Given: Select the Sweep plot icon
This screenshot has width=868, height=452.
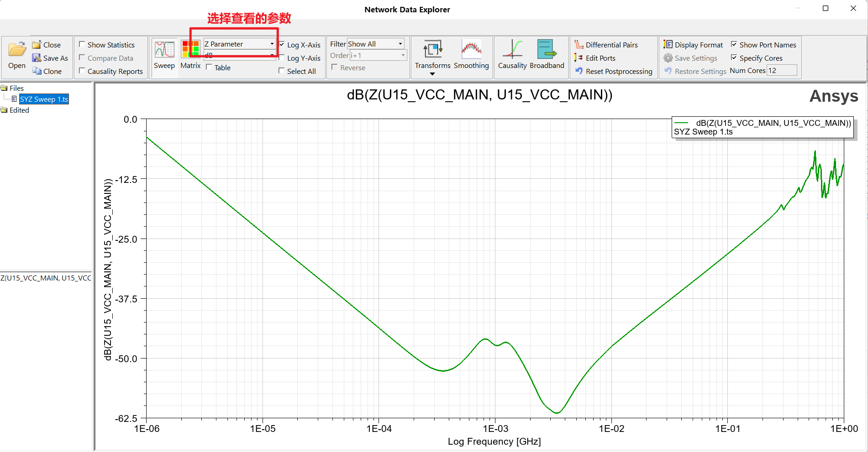Looking at the screenshot, I should click(164, 49).
